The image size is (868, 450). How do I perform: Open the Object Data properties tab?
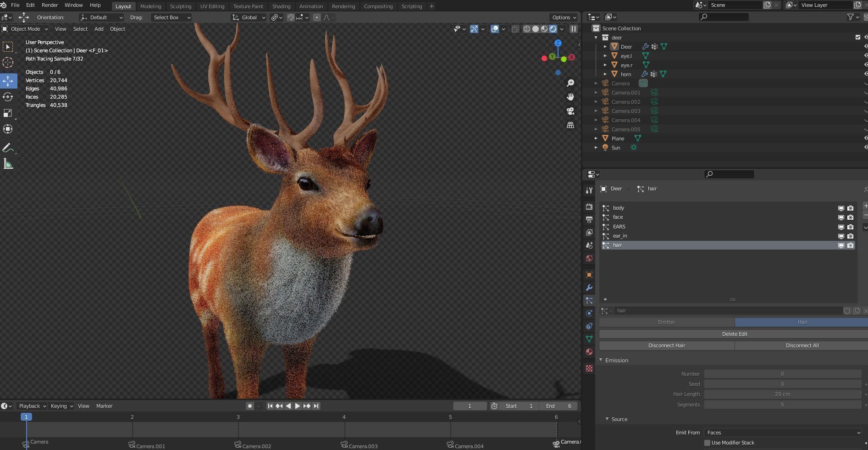[589, 339]
